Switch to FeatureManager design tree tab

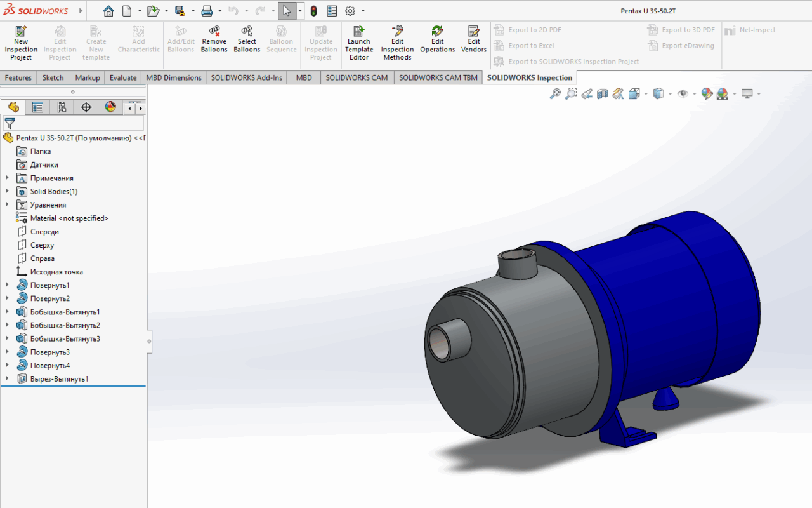[x=13, y=107]
